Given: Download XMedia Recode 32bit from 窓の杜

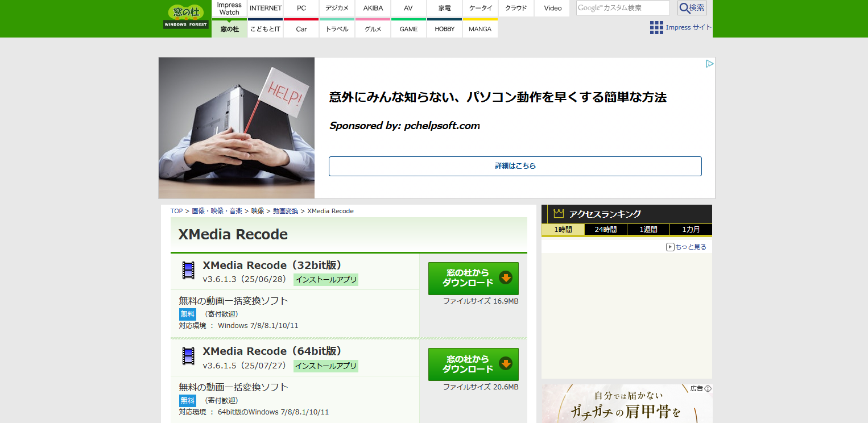Looking at the screenshot, I should (x=473, y=279).
